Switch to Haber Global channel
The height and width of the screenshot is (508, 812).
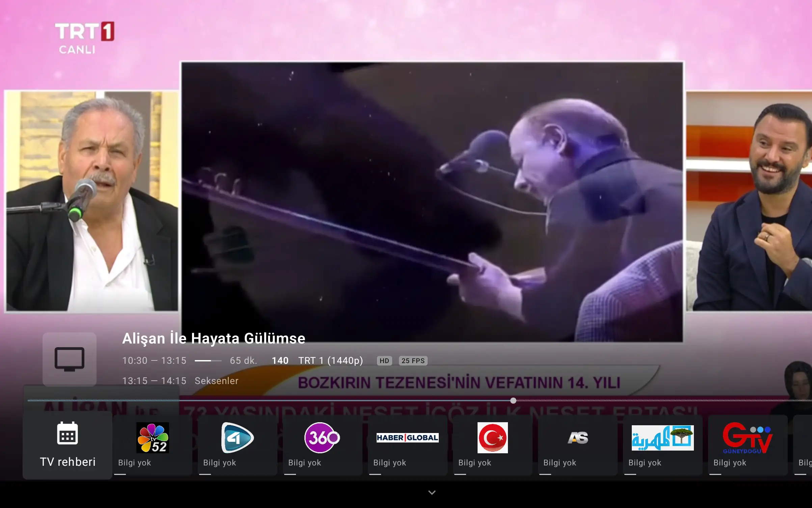click(x=408, y=445)
